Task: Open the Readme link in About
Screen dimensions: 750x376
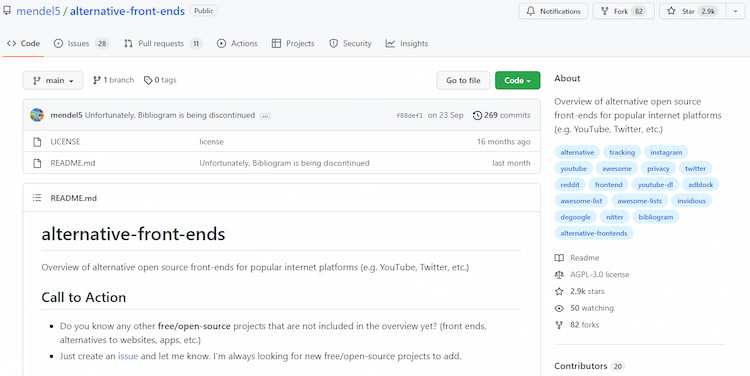Action: (x=577, y=258)
